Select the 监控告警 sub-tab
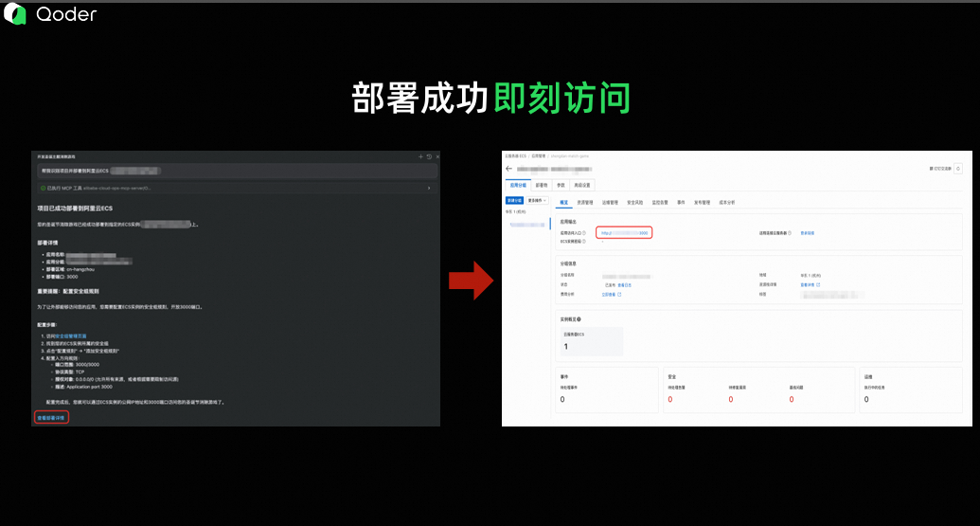This screenshot has width=980, height=526. pos(660,203)
